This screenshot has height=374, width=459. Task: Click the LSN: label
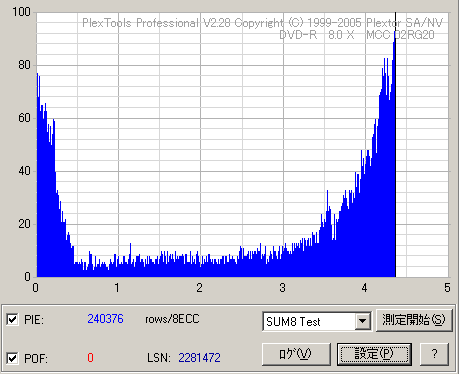[159, 358]
